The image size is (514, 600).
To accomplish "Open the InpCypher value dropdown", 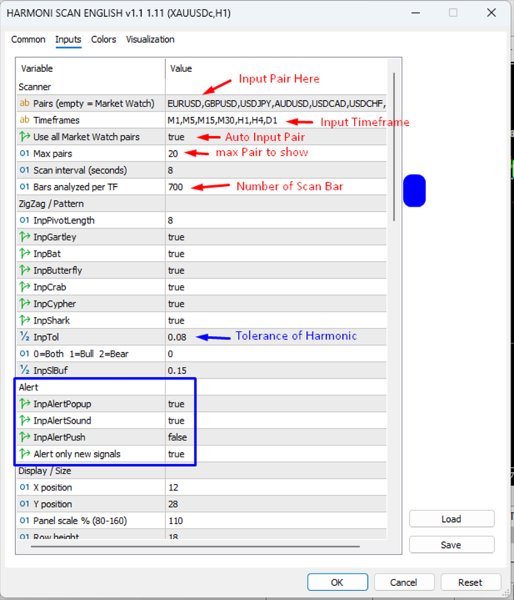I will click(276, 304).
